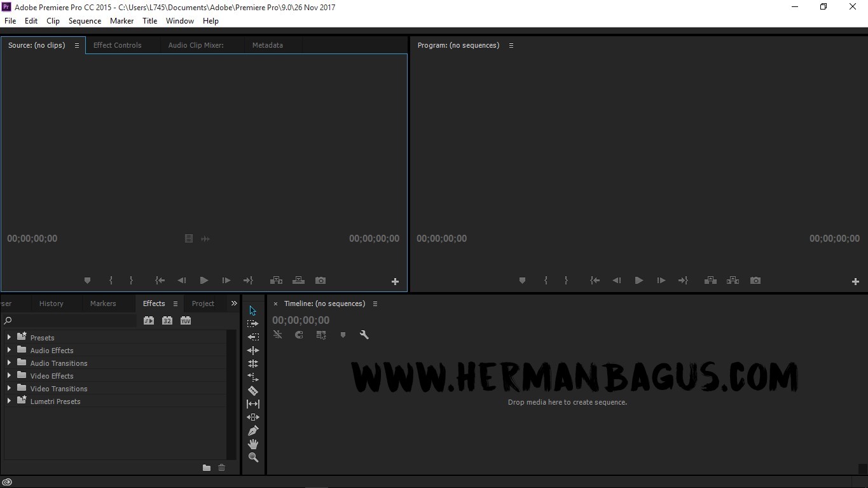Open the Program monitor button editor plus
Image resolution: width=868 pixels, height=488 pixels.
[x=855, y=281]
